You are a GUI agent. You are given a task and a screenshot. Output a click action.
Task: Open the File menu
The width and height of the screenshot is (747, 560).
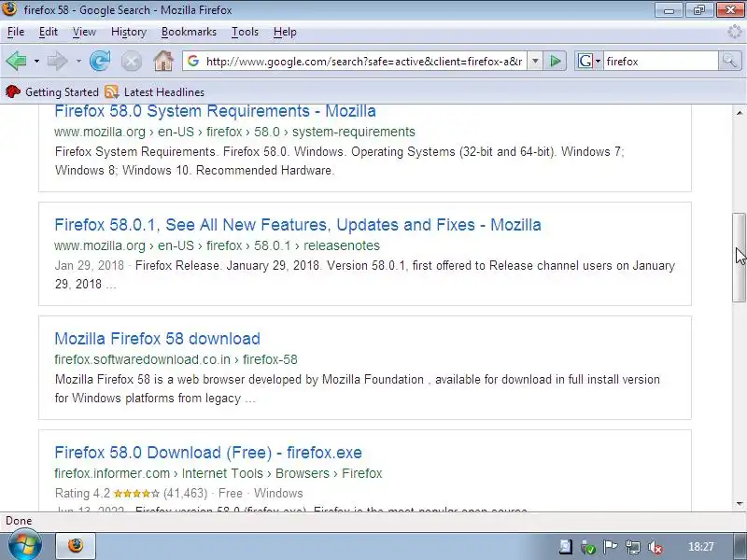(x=16, y=32)
